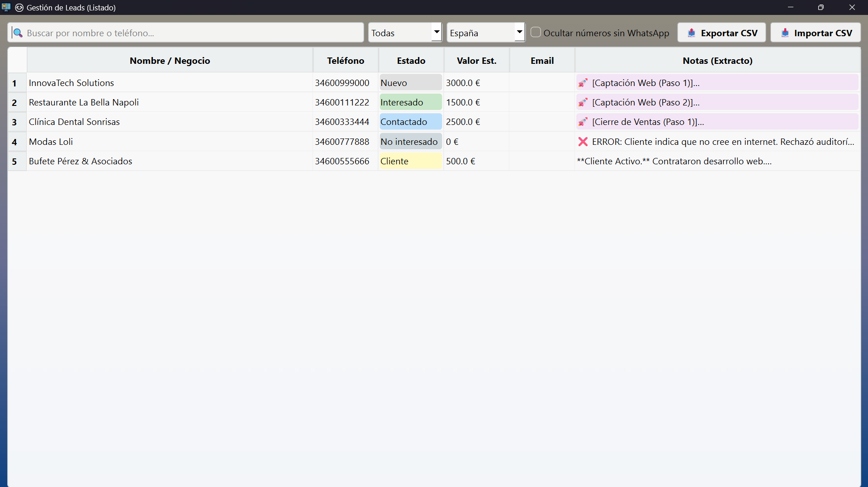The image size is (868, 487).
Task: Select the Bufete Pérez & Asociados name cell
Action: point(81,162)
